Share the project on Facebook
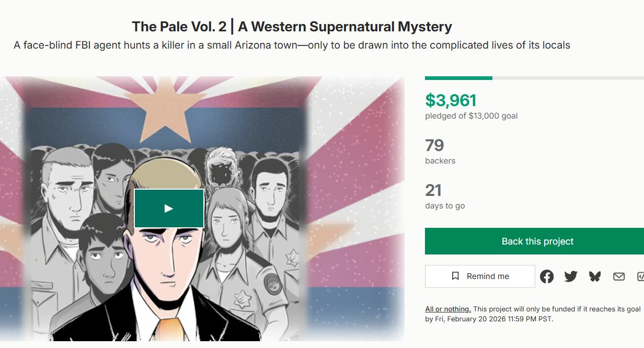Viewport: 644px width, 348px height. coord(547,276)
